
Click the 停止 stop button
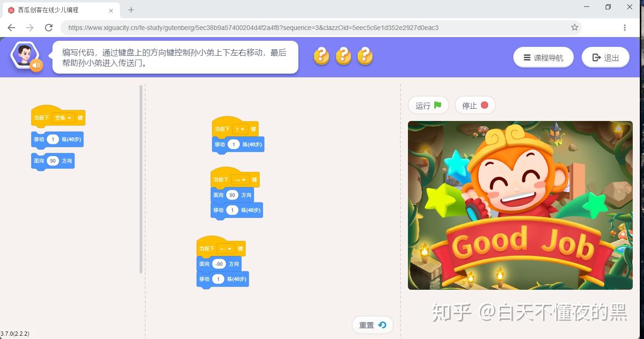pyautogui.click(x=475, y=105)
